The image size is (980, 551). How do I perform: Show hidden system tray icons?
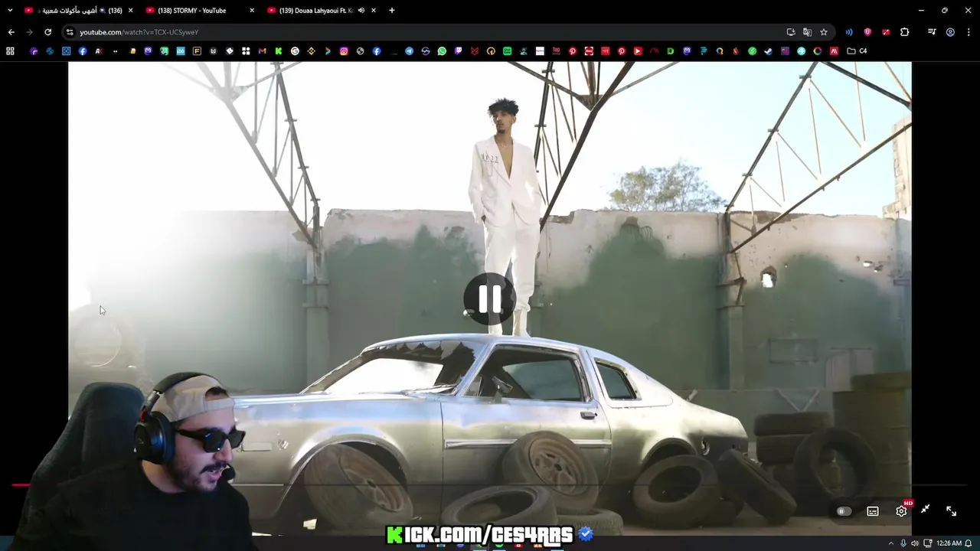(890, 543)
